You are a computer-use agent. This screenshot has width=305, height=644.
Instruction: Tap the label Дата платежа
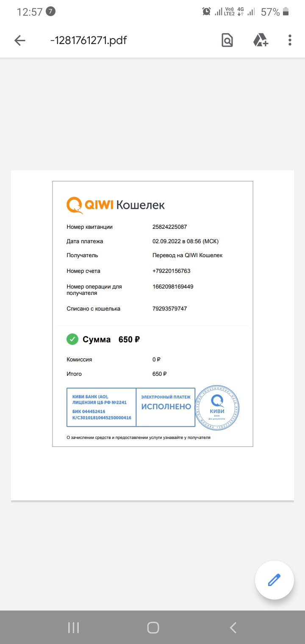pos(85,241)
